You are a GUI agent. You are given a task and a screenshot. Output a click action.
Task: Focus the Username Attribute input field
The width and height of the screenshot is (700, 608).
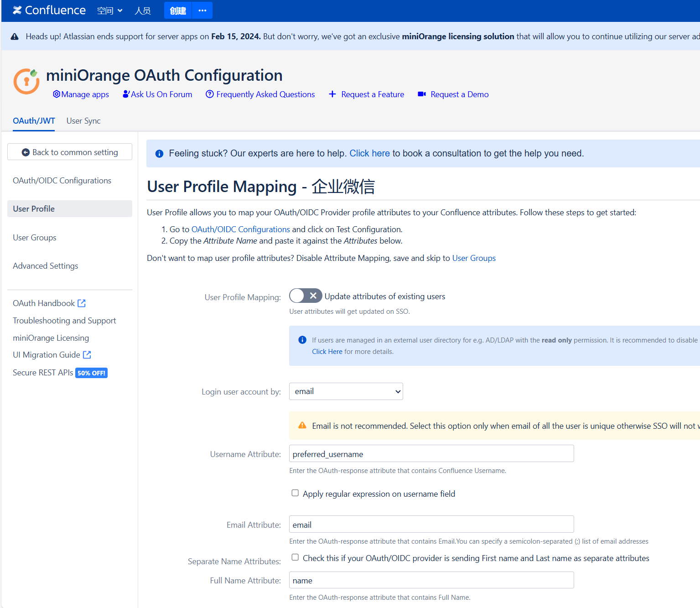coord(431,453)
